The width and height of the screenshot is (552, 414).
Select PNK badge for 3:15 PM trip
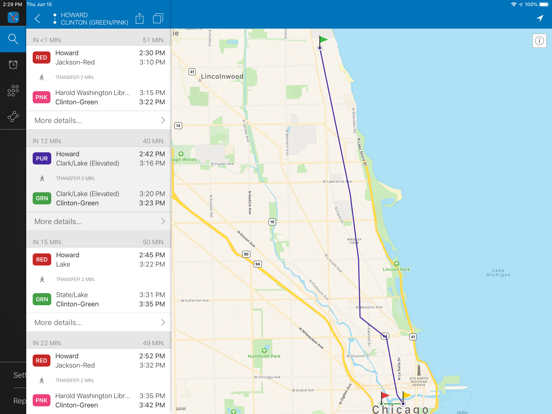42,97
